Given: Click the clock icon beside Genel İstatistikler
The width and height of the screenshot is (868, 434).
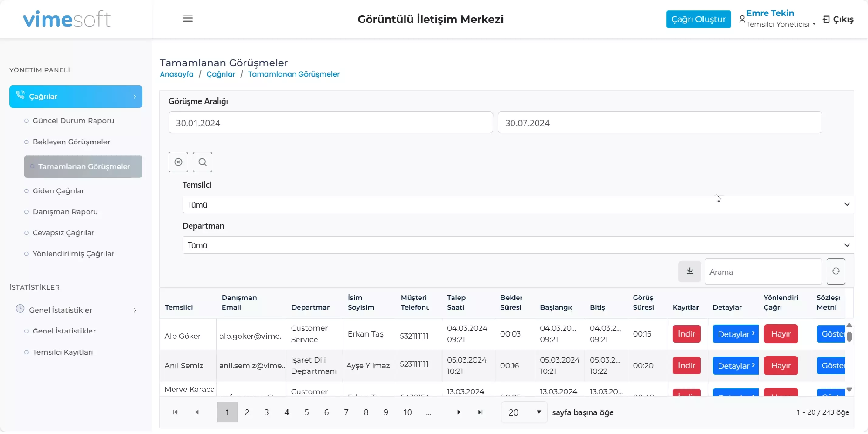Looking at the screenshot, I should tap(20, 309).
